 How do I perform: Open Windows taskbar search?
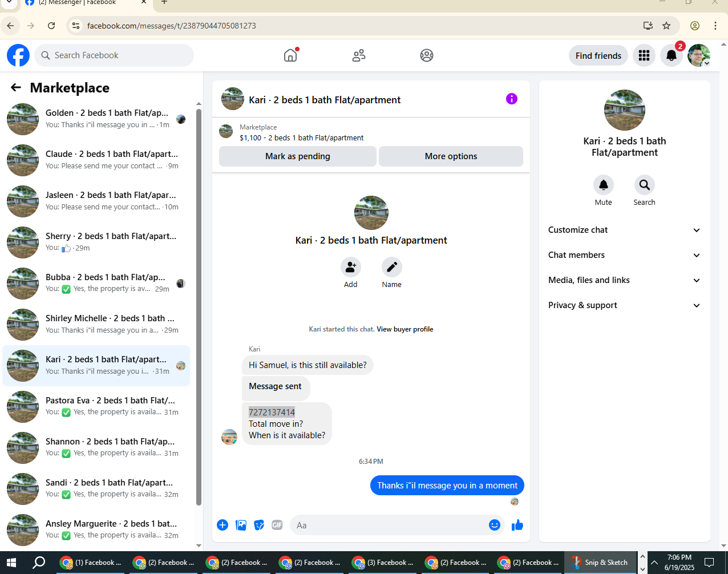[x=39, y=562]
